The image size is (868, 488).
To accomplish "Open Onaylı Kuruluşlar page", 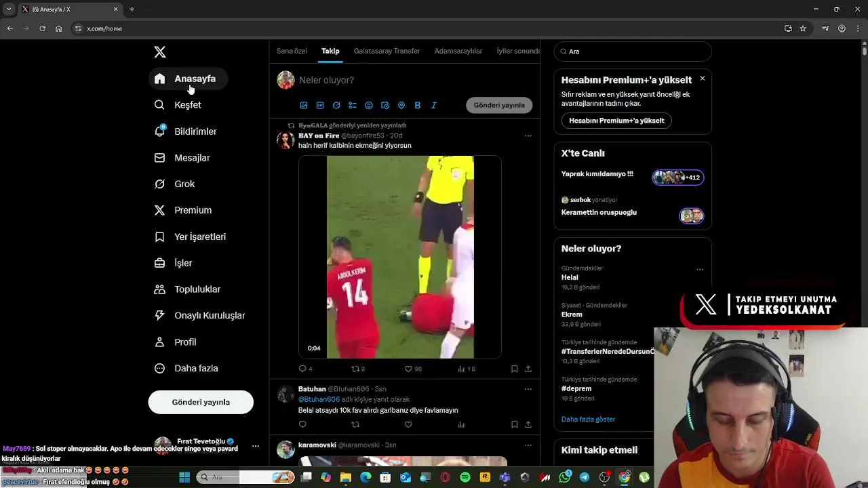I will 199,316.
